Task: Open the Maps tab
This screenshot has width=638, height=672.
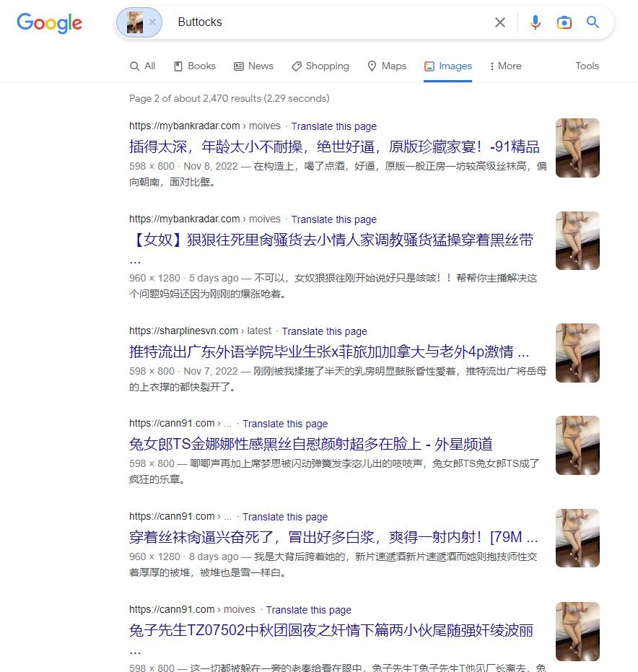Action: [387, 66]
